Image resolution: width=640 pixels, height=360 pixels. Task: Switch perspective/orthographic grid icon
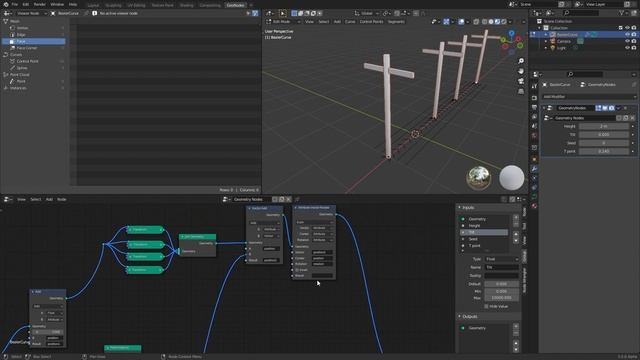coord(521,91)
